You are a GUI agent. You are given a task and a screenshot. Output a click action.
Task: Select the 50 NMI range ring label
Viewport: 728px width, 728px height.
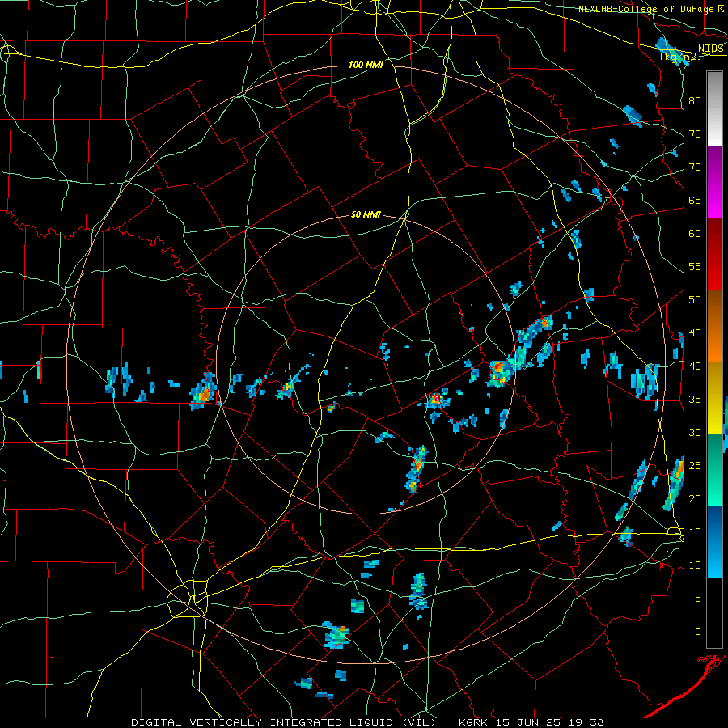point(366,214)
